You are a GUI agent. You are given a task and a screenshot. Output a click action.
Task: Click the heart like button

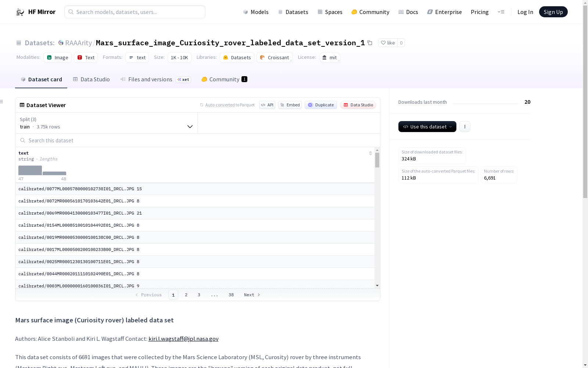tap(388, 43)
